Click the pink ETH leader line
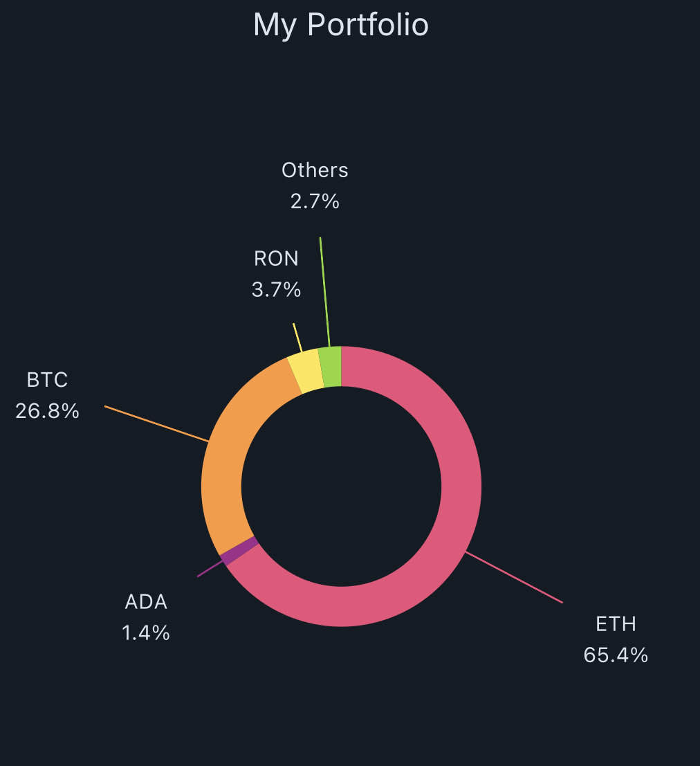This screenshot has height=766, width=700. (x=515, y=578)
